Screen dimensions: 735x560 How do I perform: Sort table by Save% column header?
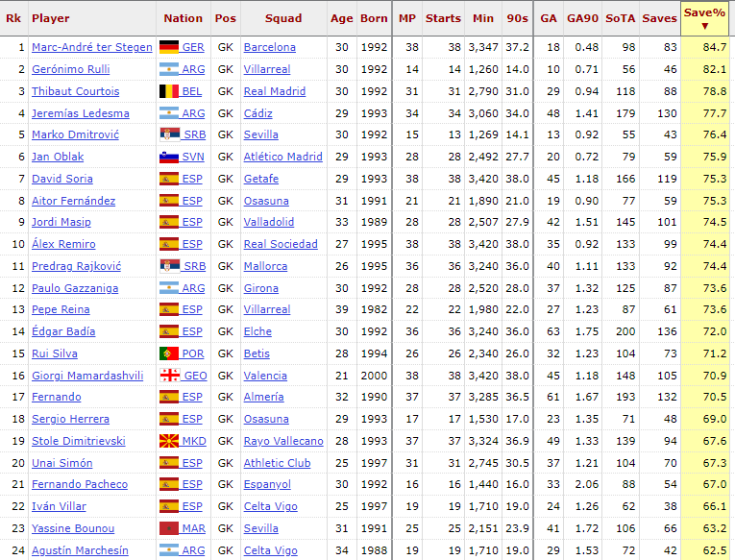coord(704,18)
